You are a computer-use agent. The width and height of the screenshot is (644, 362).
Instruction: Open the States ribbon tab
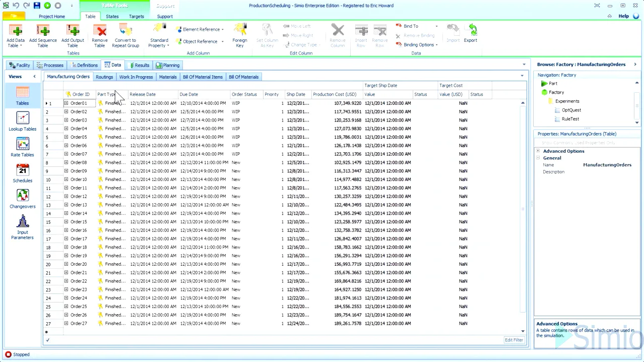click(112, 16)
